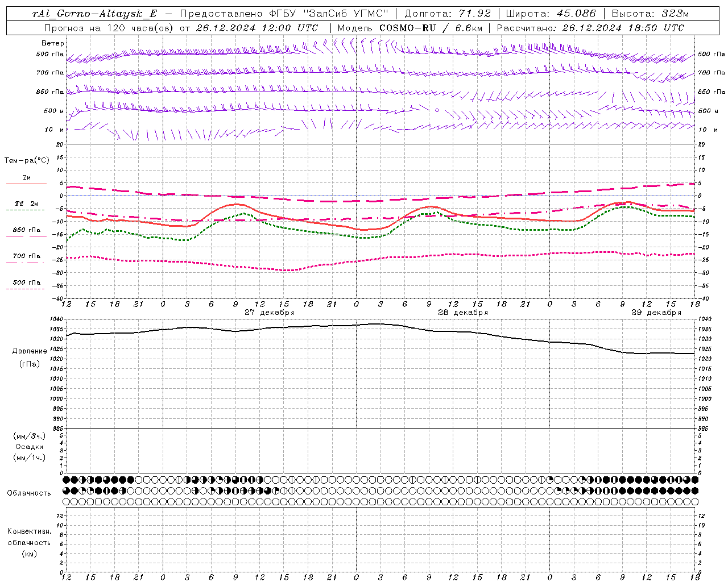Select the Осадки precipitation label
The height and width of the screenshot is (582, 728).
tap(30, 447)
